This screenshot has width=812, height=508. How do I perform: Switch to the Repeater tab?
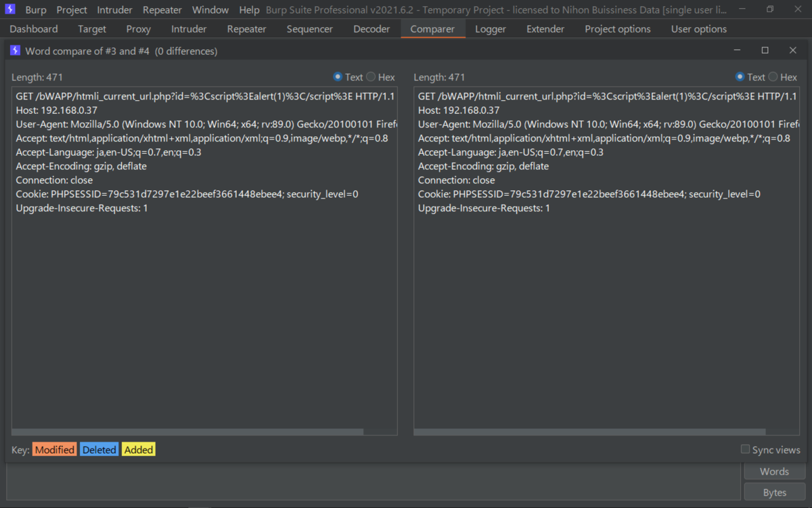click(x=247, y=29)
